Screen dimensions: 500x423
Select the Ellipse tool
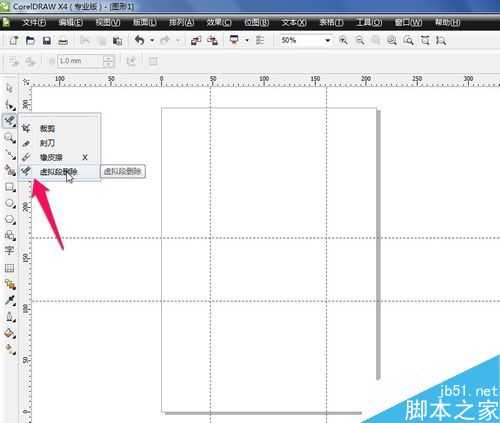tap(9, 203)
